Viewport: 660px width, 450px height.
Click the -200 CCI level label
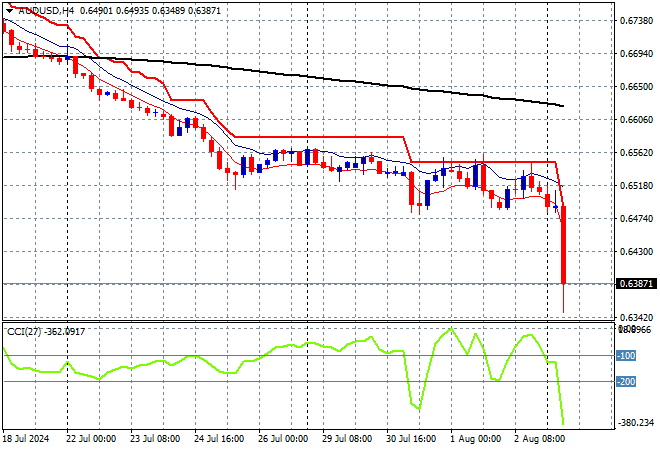point(626,382)
